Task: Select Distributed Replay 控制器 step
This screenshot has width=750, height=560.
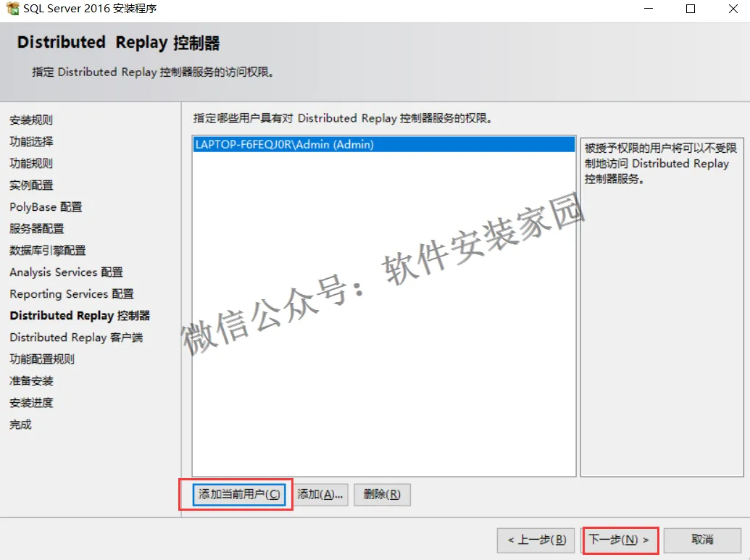Action: coord(80,316)
